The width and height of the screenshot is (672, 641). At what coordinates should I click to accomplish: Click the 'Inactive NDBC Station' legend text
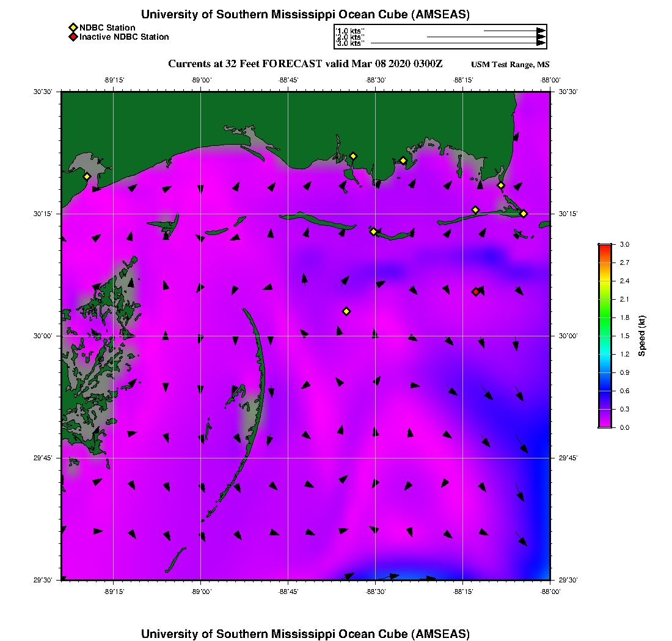click(x=124, y=37)
